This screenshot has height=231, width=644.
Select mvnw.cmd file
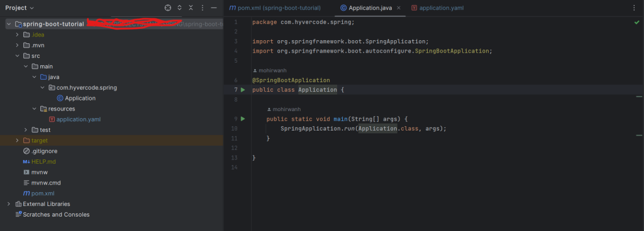click(x=46, y=183)
